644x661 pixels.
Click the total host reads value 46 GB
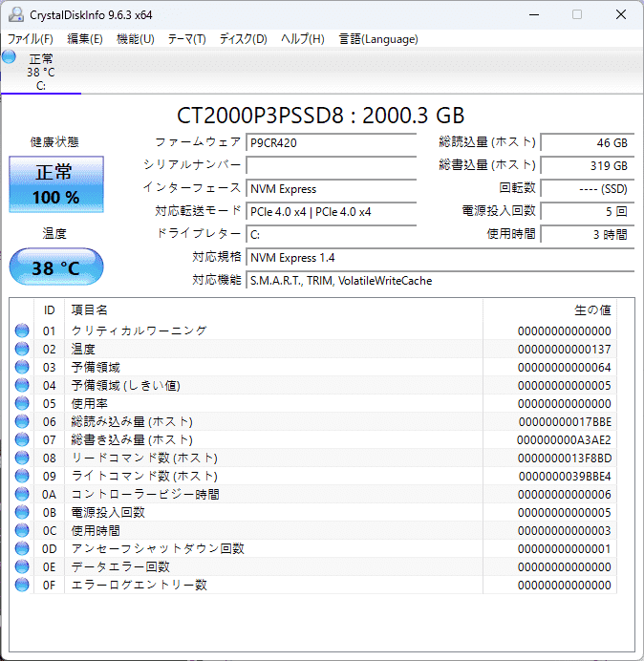coord(587,143)
